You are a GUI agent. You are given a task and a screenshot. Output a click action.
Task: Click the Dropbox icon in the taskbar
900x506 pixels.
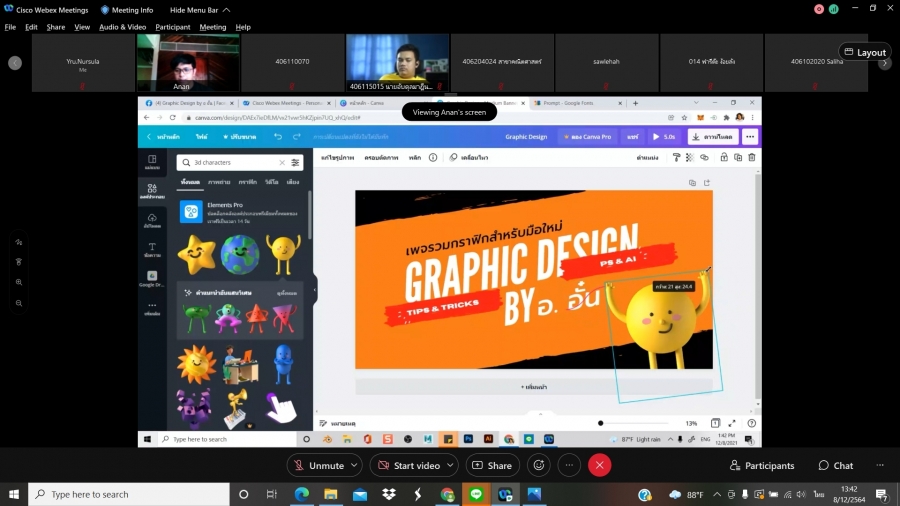389,494
